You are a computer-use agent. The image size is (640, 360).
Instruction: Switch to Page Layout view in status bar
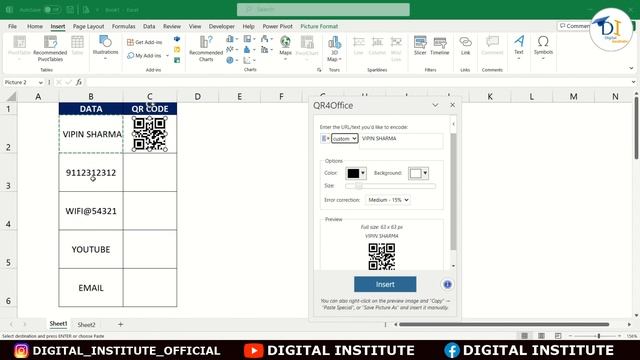point(541,336)
